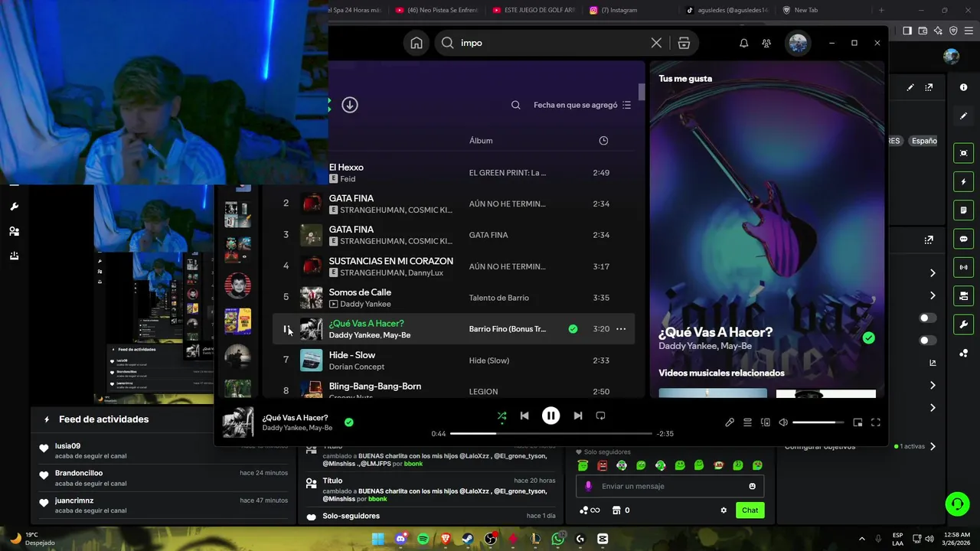980x551 pixels.
Task: Type in the 'Enviar un mensaje' chat field
Action: tap(670, 486)
